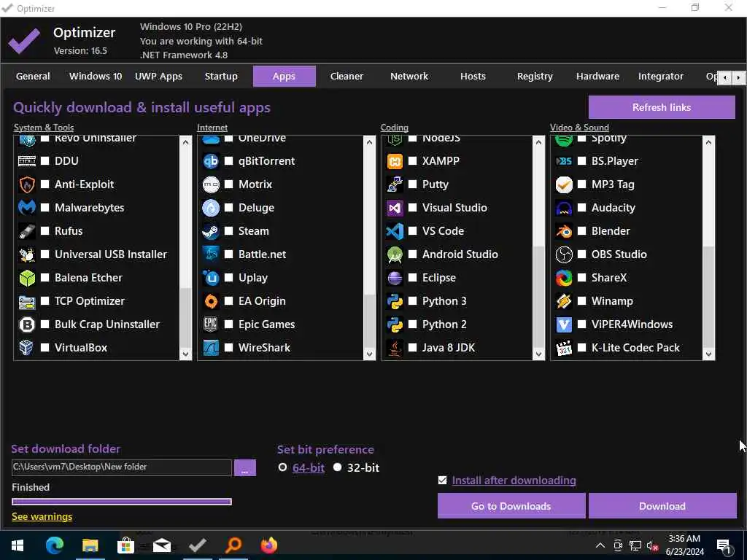Enable the Putty checkbox
Screen dimensions: 747x560
tap(413, 184)
